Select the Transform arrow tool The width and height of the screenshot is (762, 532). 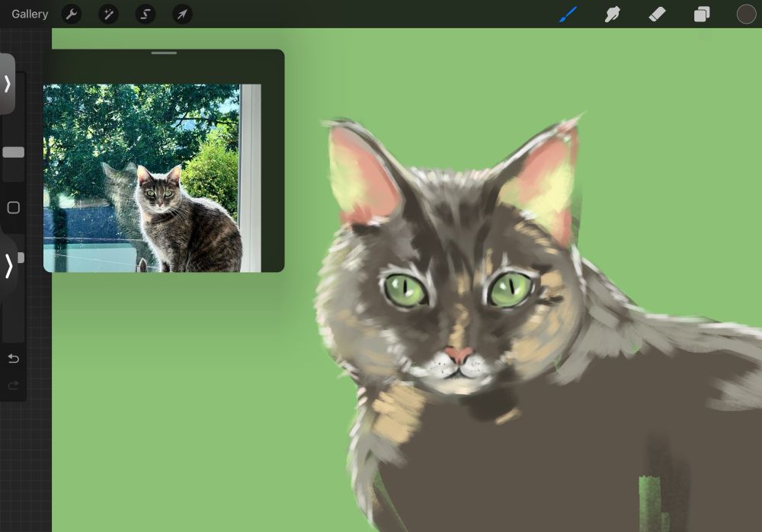[182, 14]
